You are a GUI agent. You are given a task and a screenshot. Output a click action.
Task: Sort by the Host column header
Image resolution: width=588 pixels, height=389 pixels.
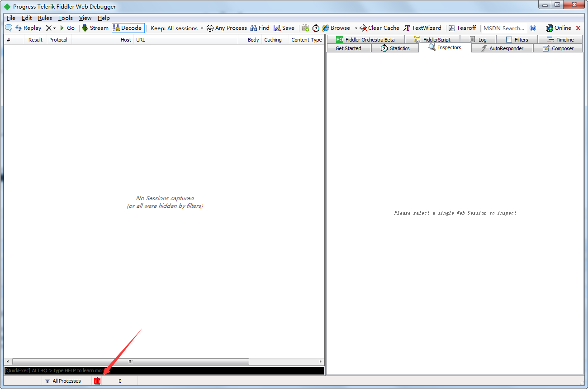click(103, 40)
